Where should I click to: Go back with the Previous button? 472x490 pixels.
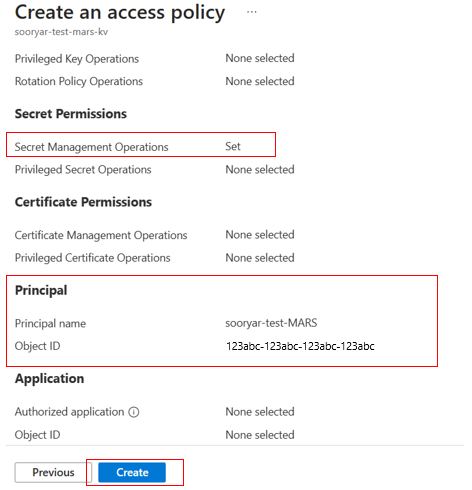53,472
